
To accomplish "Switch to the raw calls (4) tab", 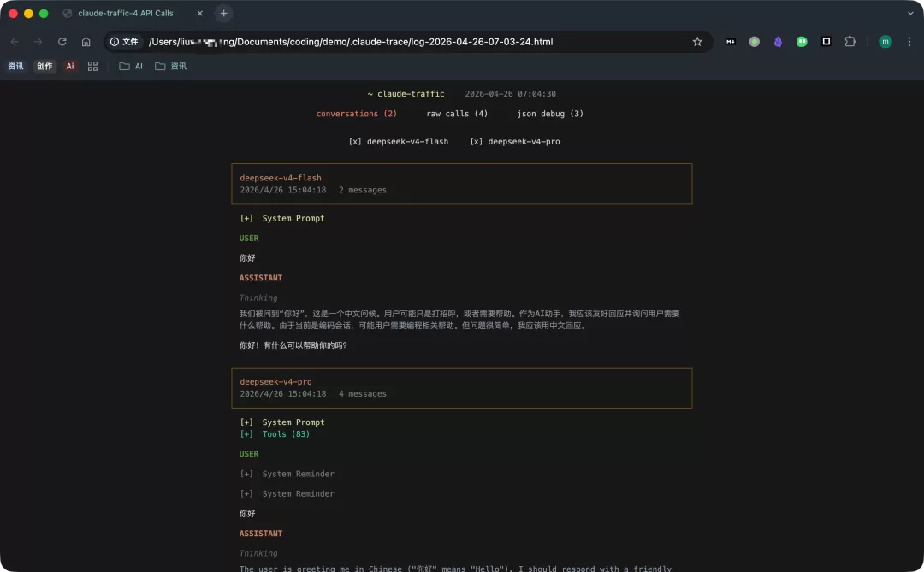I will pos(457,114).
